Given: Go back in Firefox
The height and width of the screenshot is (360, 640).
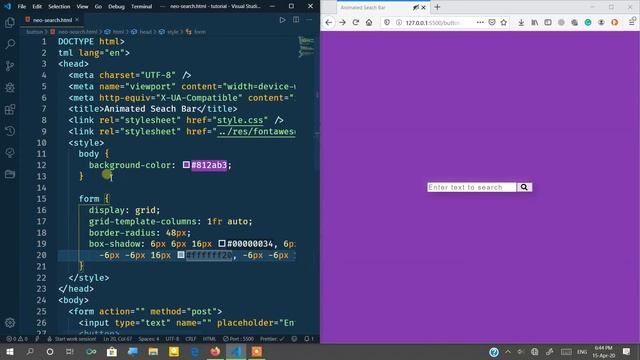Looking at the screenshot, I should (x=329, y=22).
